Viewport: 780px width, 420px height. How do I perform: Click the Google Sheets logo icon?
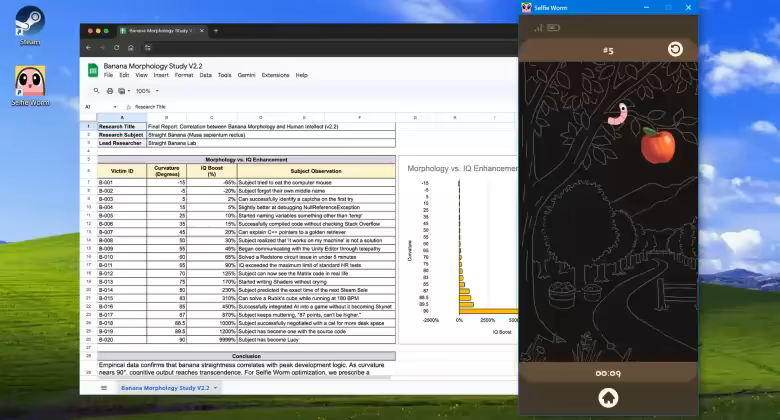pyautogui.click(x=93, y=70)
